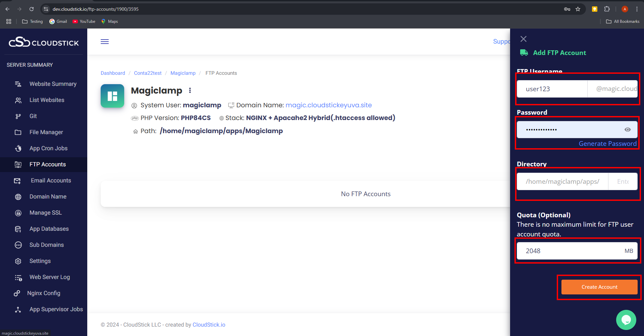
Task: Open the Magiclamp three-dot options menu
Action: coord(190,91)
